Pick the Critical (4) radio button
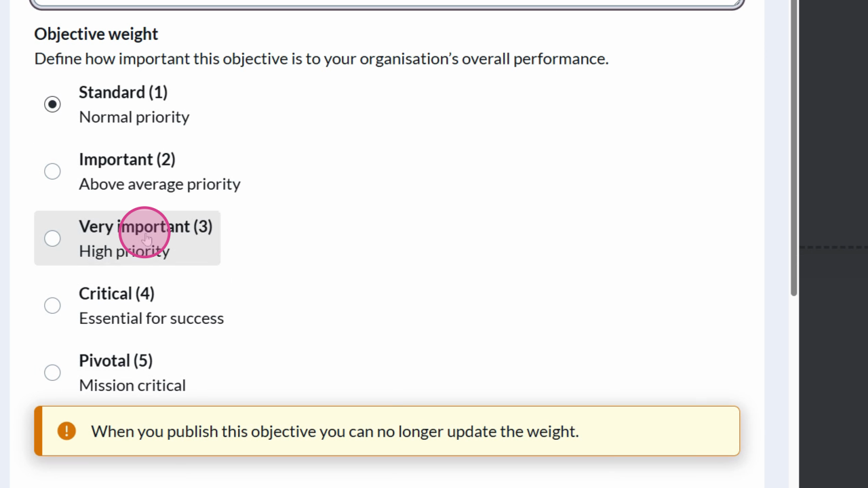Screen dimensions: 868x488 click(x=52, y=306)
